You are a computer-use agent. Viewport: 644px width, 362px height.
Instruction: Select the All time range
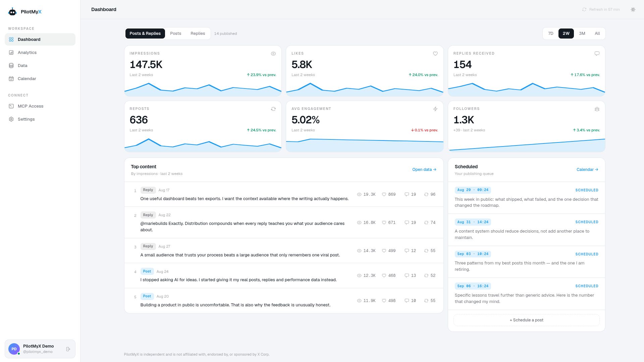[597, 34]
